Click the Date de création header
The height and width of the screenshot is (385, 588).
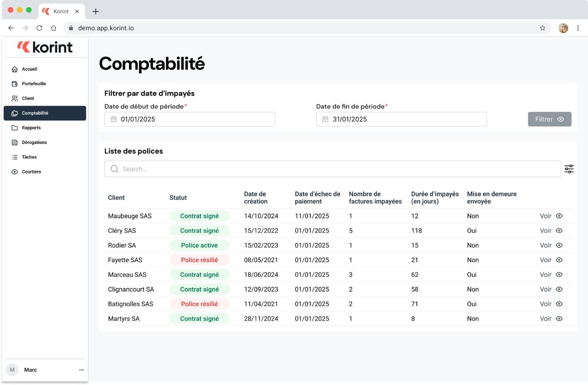pyautogui.click(x=256, y=198)
